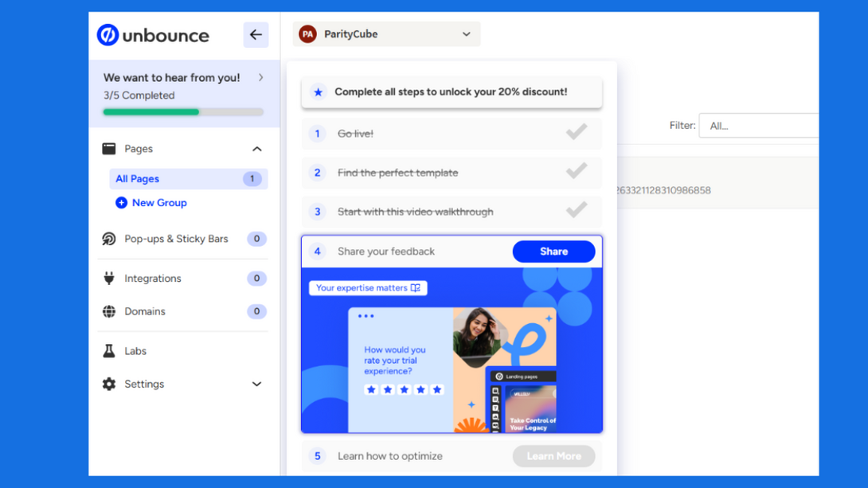Click the Pages icon in the sidebar
868x488 pixels.
(x=109, y=149)
